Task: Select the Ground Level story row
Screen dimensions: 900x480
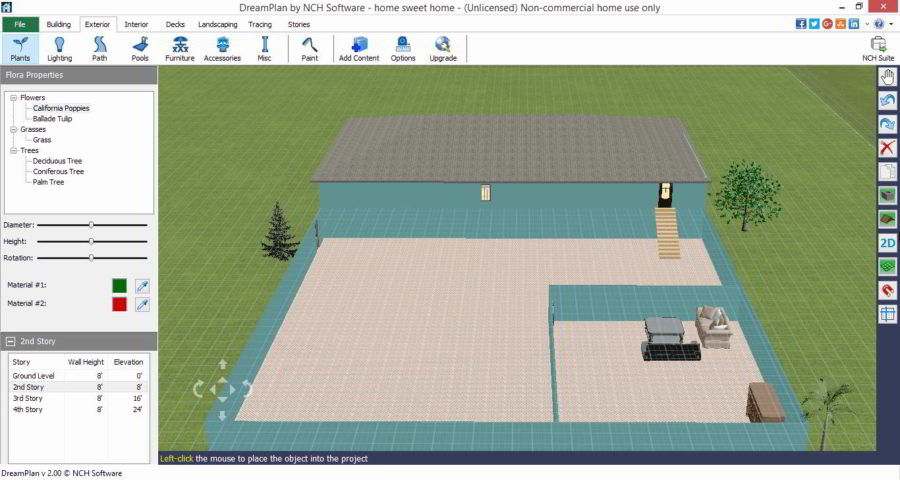Action: [78, 376]
